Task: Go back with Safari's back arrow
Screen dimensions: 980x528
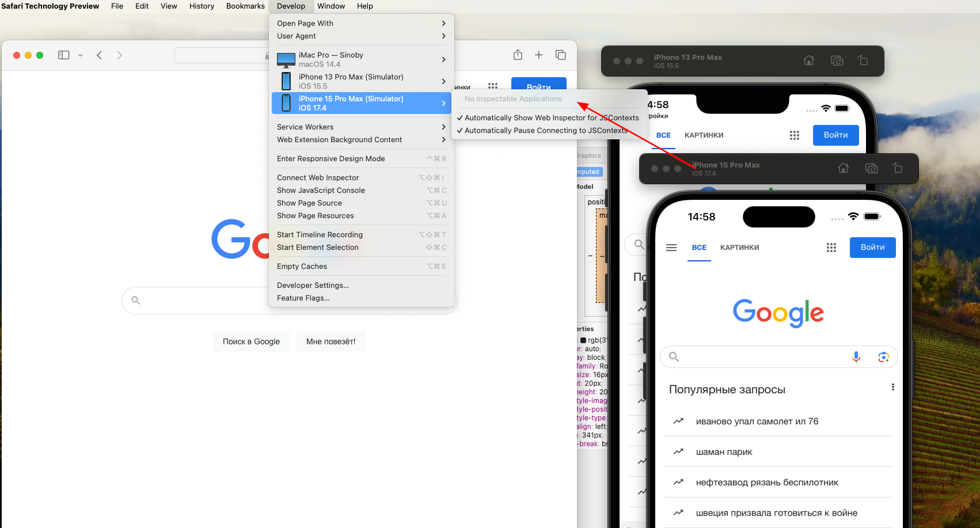Action: [100, 55]
